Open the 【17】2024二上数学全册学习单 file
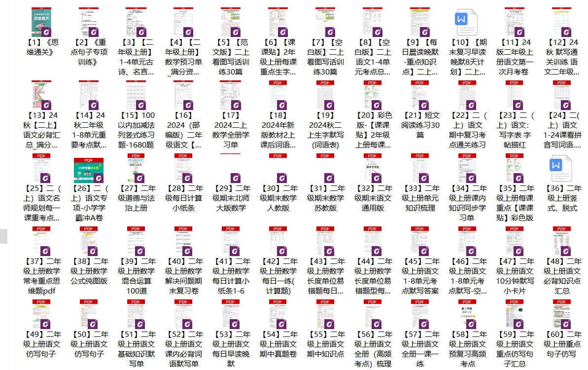 click(231, 95)
